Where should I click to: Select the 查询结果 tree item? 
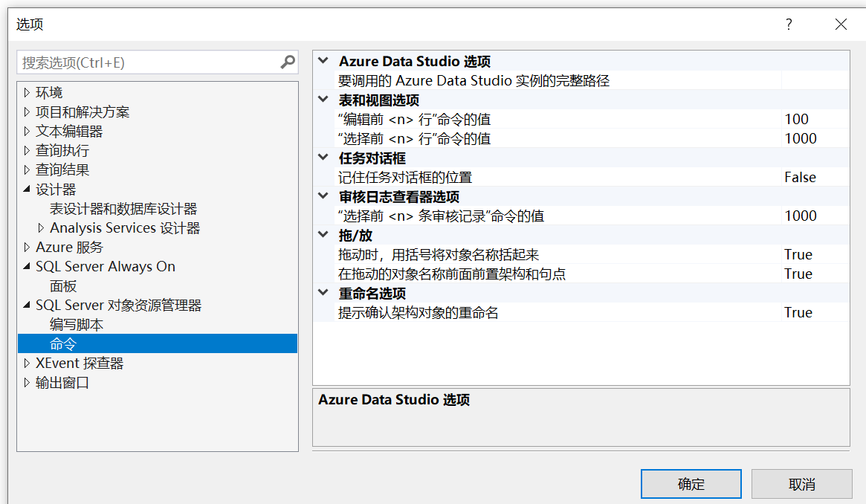point(62,170)
